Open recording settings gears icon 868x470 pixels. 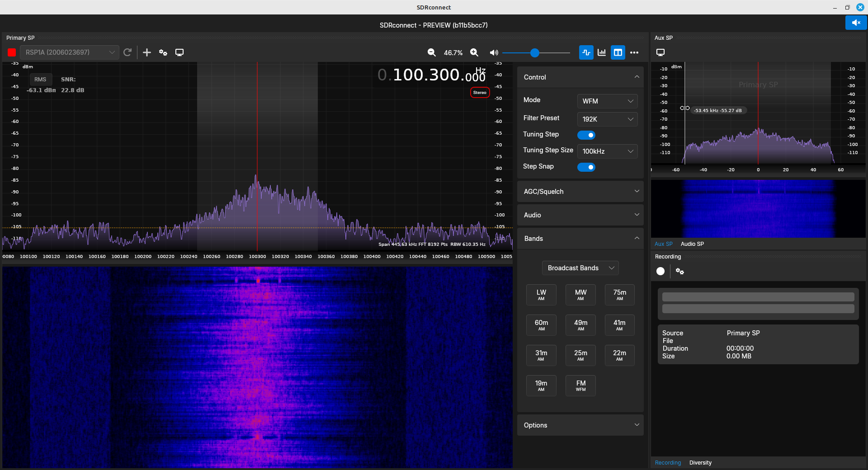(x=680, y=271)
